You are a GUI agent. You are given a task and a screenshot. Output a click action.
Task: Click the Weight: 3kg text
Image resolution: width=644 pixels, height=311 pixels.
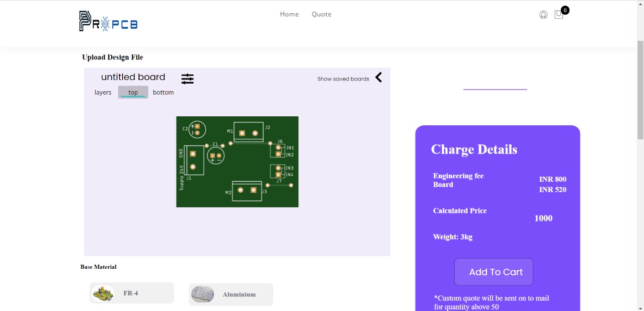(x=453, y=237)
